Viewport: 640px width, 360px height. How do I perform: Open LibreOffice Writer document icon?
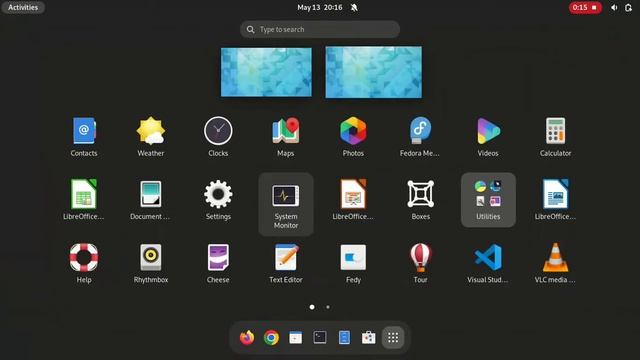pos(555,200)
